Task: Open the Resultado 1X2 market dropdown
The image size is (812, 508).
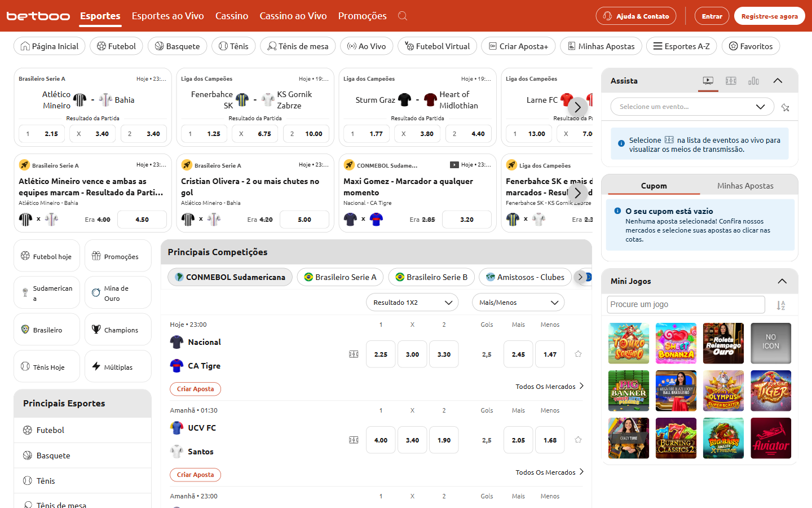Action: click(412, 303)
